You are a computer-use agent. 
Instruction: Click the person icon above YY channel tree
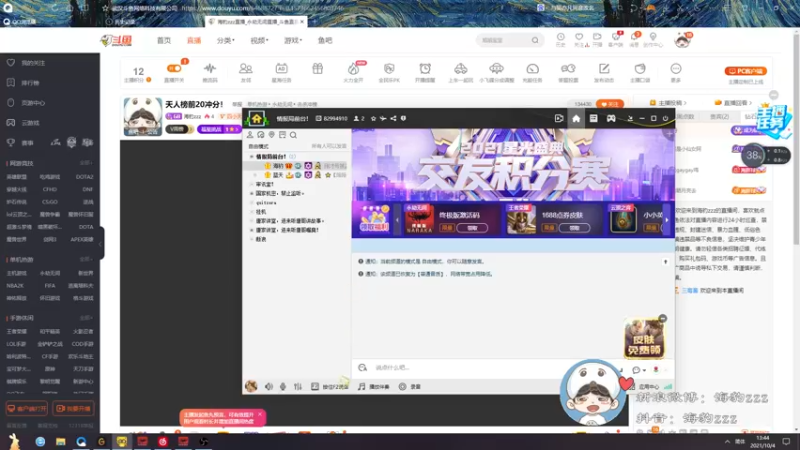tap(250, 135)
